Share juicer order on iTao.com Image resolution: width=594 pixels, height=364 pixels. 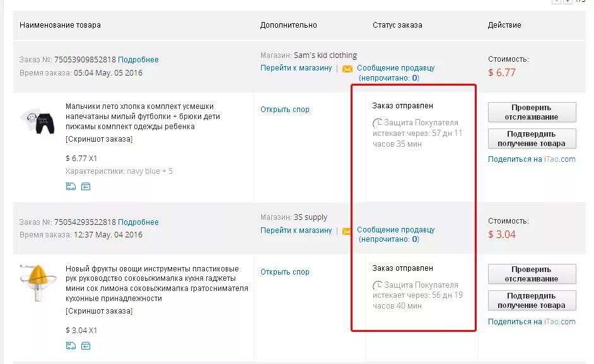(x=532, y=322)
